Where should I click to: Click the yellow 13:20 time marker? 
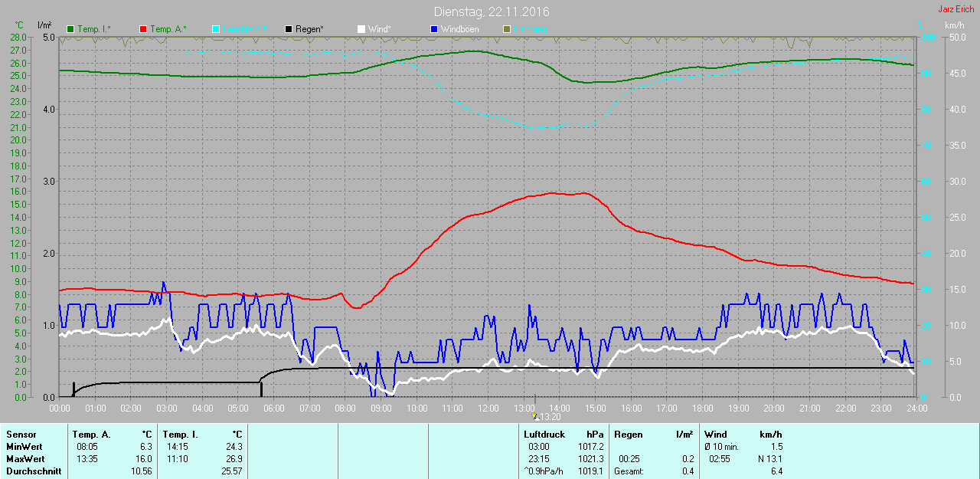click(x=535, y=416)
